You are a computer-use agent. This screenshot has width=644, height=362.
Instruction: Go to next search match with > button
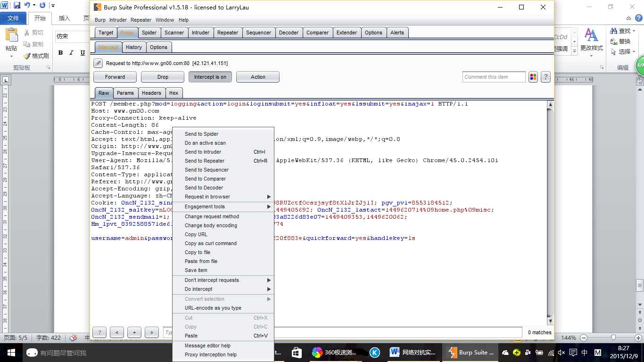152,332
